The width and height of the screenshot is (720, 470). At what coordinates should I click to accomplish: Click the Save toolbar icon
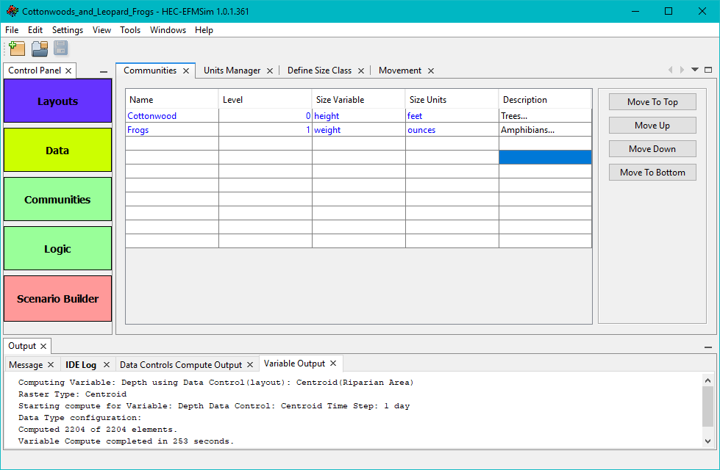coord(60,48)
